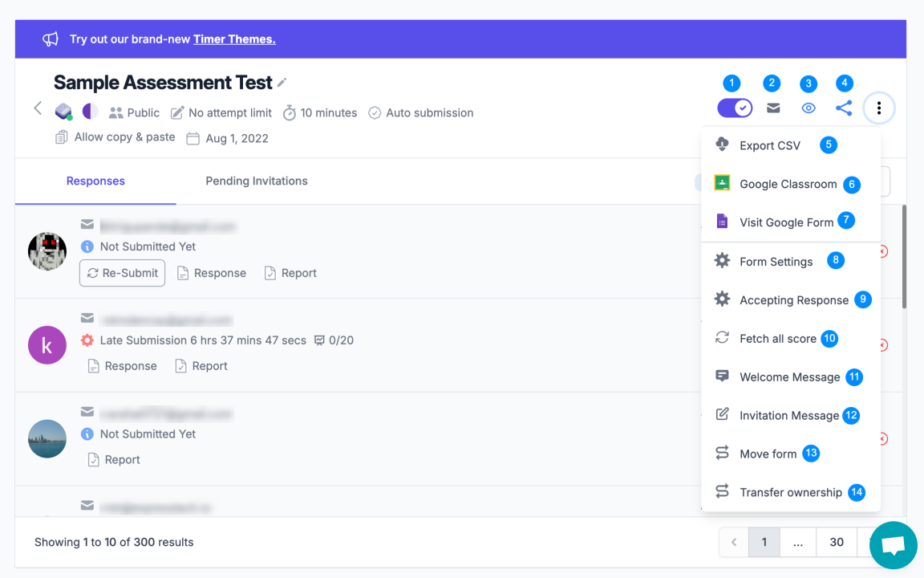This screenshot has height=578, width=924.
Task: Open the chat support widget
Action: click(x=893, y=545)
